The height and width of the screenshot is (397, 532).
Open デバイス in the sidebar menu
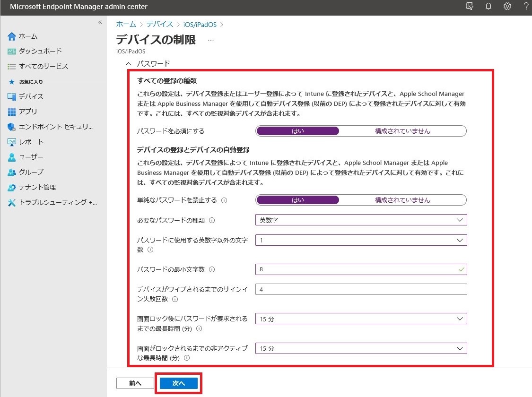[31, 96]
